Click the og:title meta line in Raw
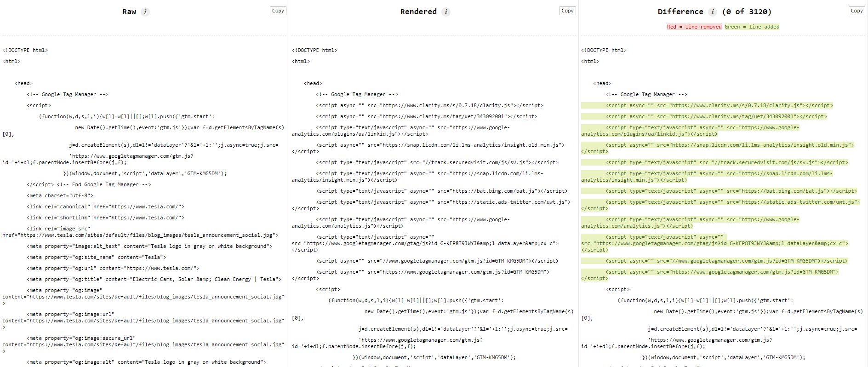Screen dimensions: 868x367 [x=154, y=279]
